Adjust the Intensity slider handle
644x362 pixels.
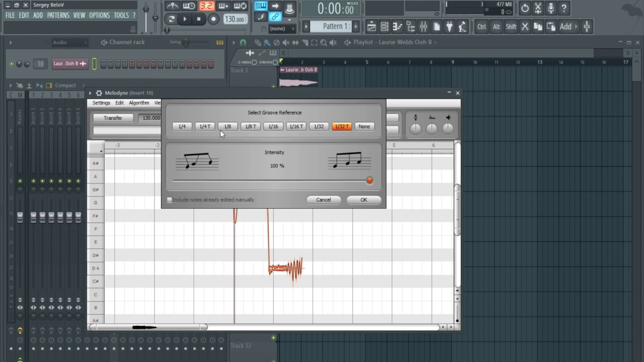tap(369, 180)
